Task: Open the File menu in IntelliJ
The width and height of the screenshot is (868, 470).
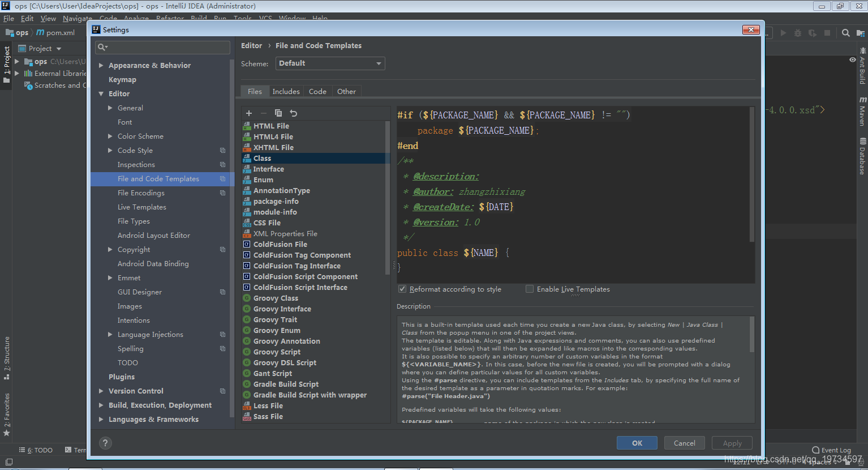Action: point(8,18)
